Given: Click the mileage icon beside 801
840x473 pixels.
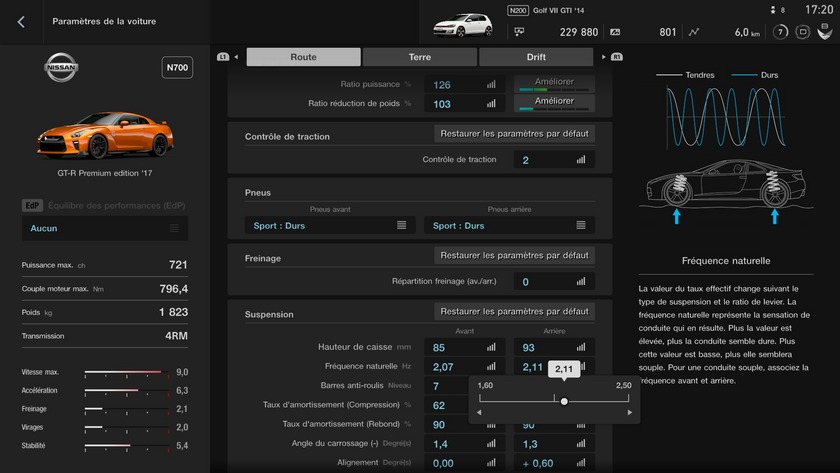Looking at the screenshot, I should 615,32.
